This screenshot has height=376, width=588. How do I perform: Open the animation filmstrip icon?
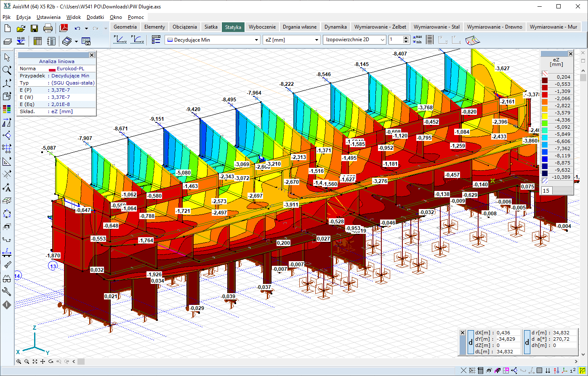[x=430, y=40]
